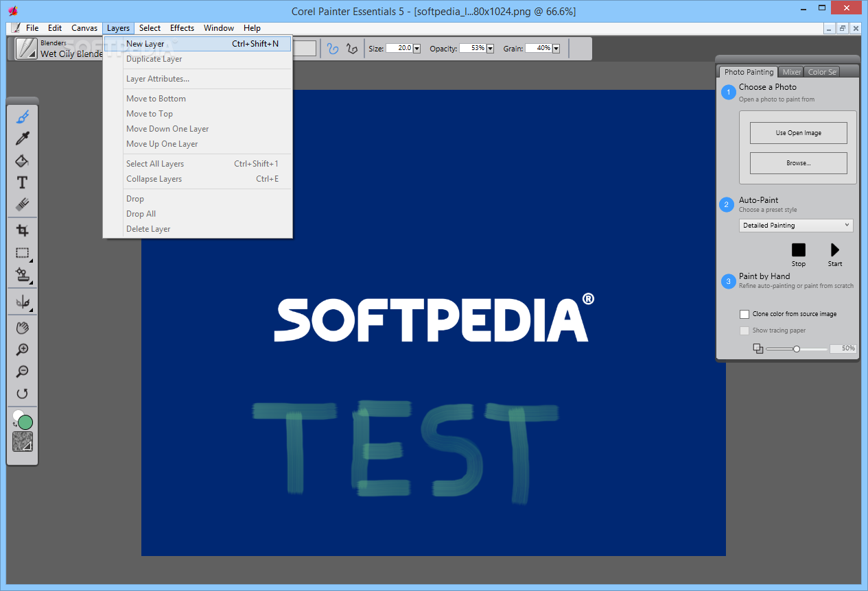The width and height of the screenshot is (868, 591).
Task: Select the Dropper tool
Action: pyautogui.click(x=23, y=139)
